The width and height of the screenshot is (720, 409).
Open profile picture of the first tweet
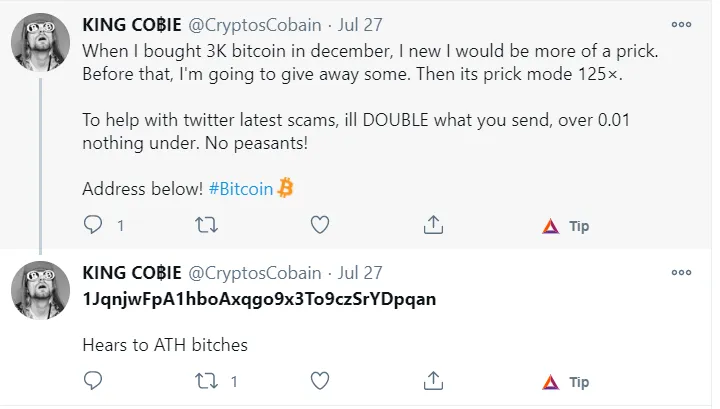tap(40, 42)
